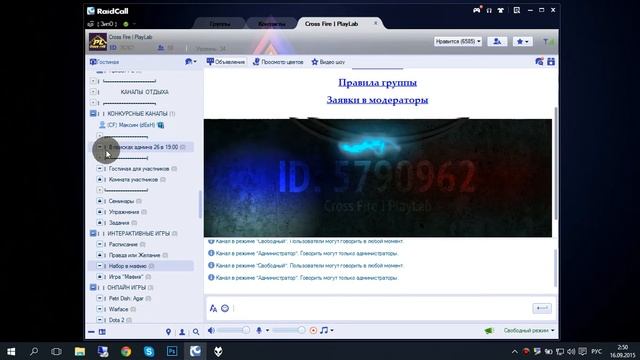Collapse the КОНКУРСНЫЕ КАНАЛЫ group

93,113
